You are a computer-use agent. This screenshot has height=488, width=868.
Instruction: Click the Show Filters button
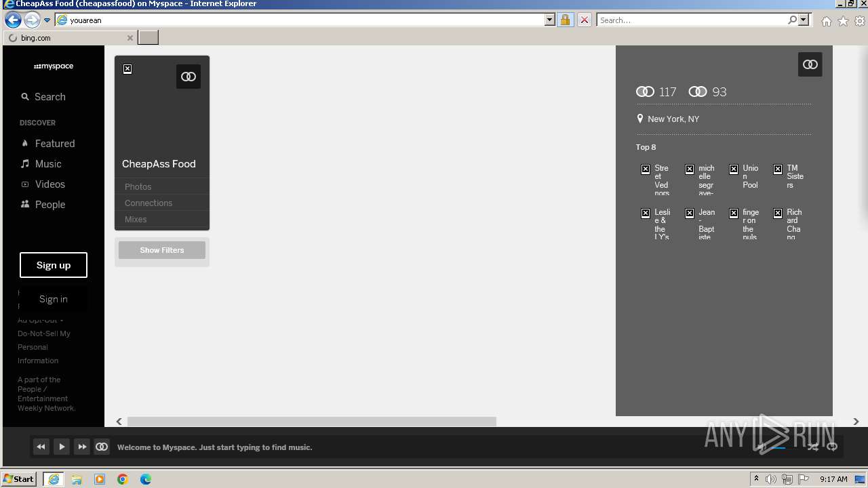click(x=162, y=250)
